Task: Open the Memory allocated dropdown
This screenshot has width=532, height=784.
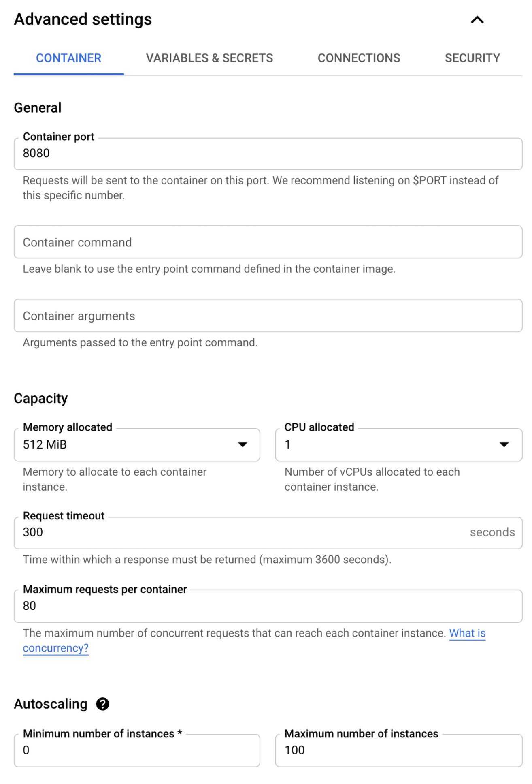Action: 137,445
